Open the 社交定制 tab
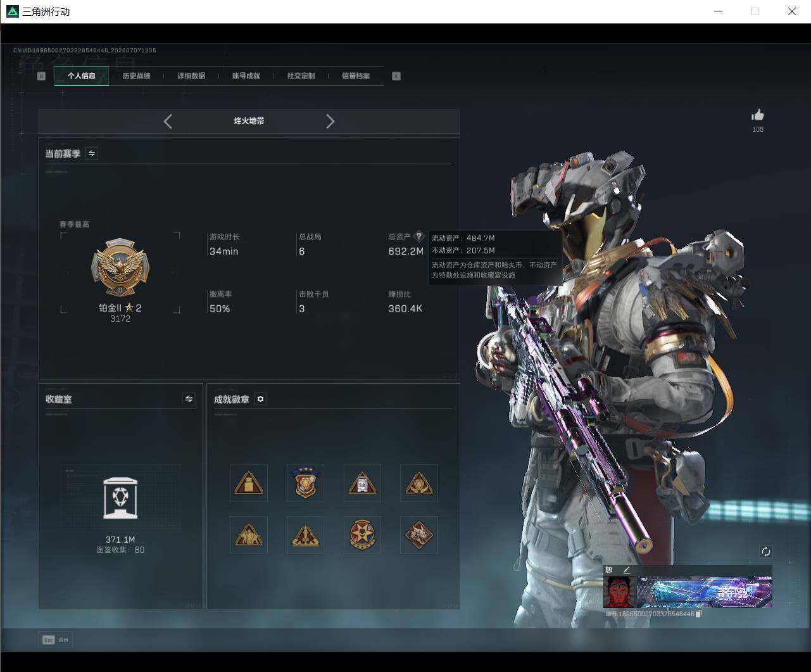Screen dimensions: 811x672 tap(301, 76)
